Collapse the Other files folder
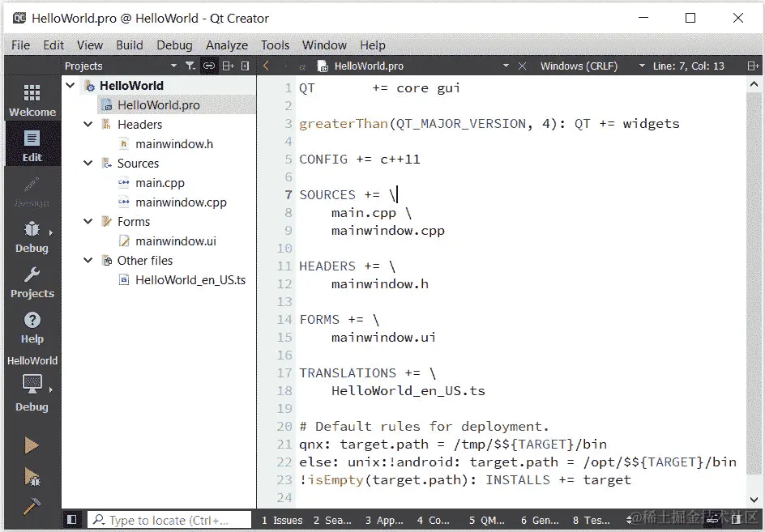765x532 pixels. (88, 261)
